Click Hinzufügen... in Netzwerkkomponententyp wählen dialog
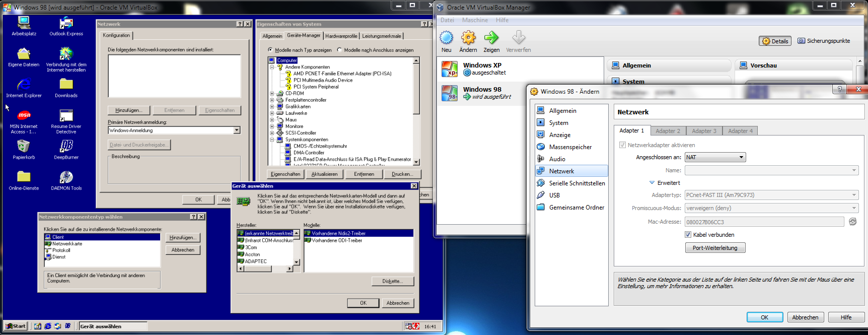 click(183, 237)
